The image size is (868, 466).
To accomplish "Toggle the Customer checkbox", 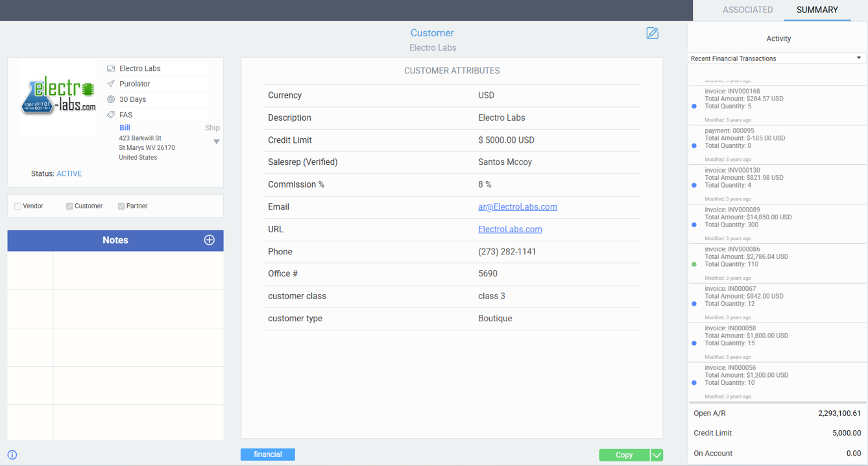I will 69,206.
